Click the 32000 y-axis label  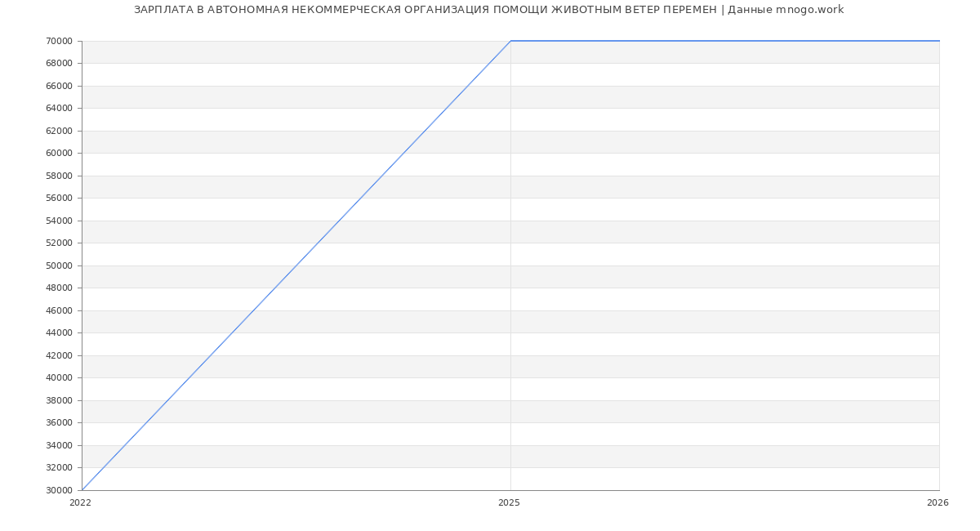click(x=60, y=467)
